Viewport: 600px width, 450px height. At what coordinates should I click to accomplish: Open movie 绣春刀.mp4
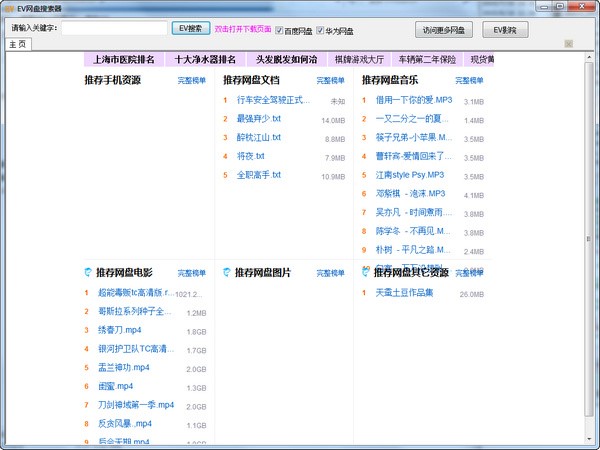coord(119,330)
